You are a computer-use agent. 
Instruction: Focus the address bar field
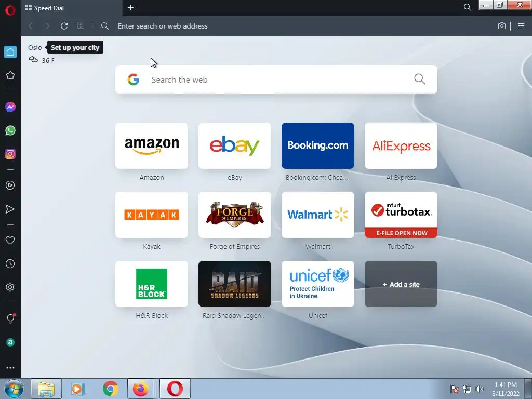(x=299, y=26)
